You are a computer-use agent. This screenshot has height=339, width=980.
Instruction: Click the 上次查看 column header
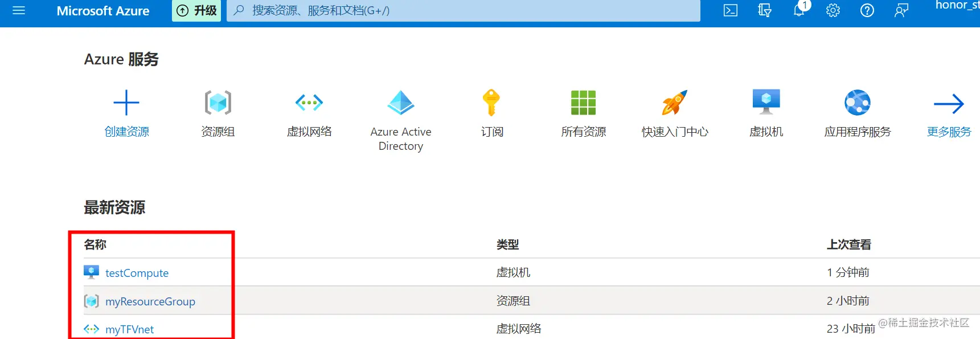[x=849, y=244]
